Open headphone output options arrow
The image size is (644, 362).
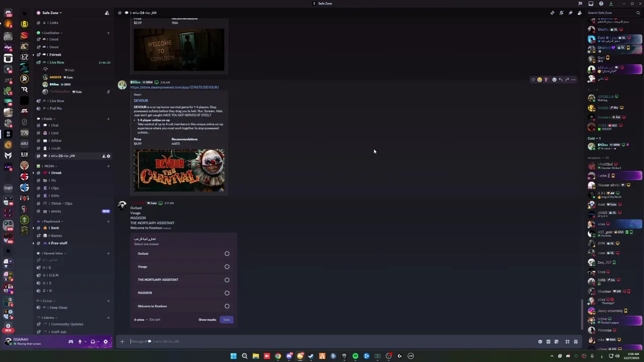pyautogui.click(x=98, y=342)
